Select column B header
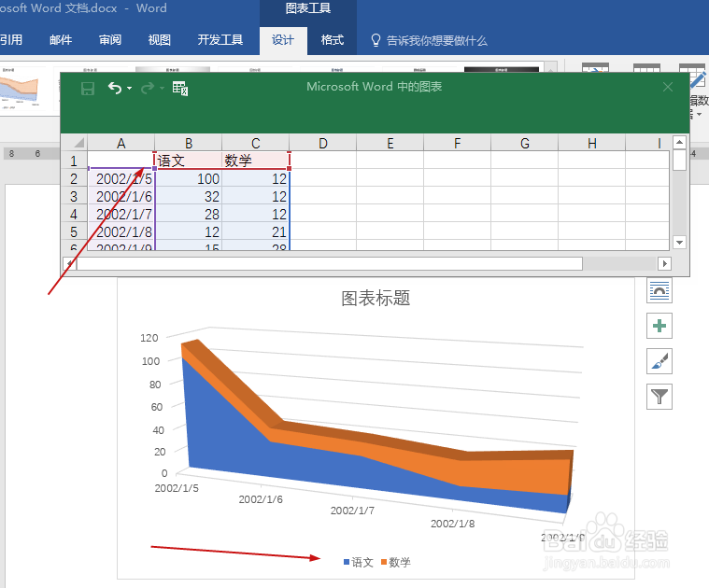This screenshot has width=709, height=588. click(x=188, y=143)
